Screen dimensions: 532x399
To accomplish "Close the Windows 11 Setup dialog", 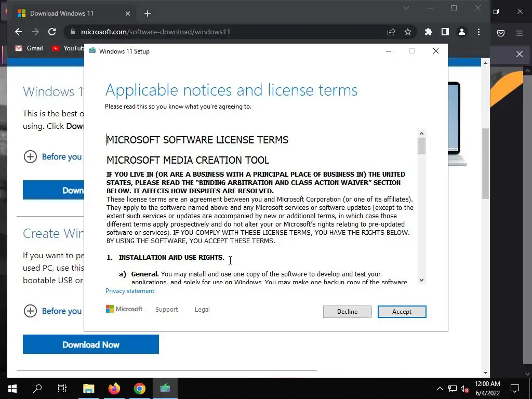I will 436,51.
